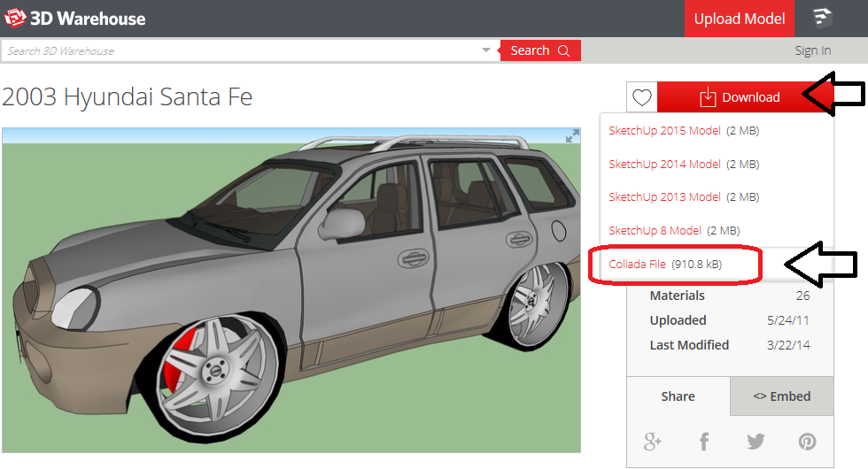Click the Upload Model button

pyautogui.click(x=739, y=19)
